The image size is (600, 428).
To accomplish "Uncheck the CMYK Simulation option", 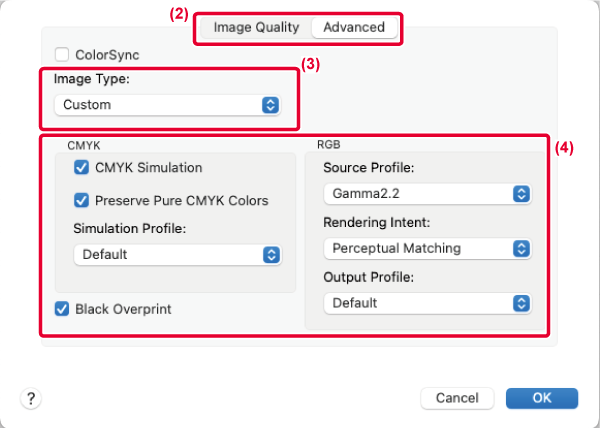I will point(82,168).
